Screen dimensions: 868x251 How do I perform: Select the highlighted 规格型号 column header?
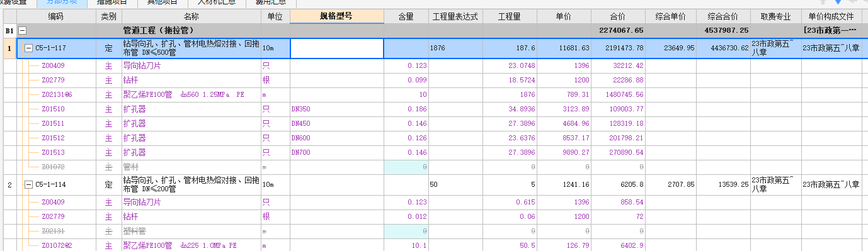[x=336, y=17]
